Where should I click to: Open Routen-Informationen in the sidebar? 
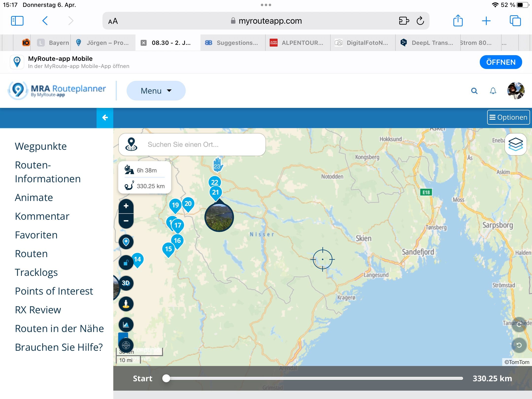click(48, 172)
